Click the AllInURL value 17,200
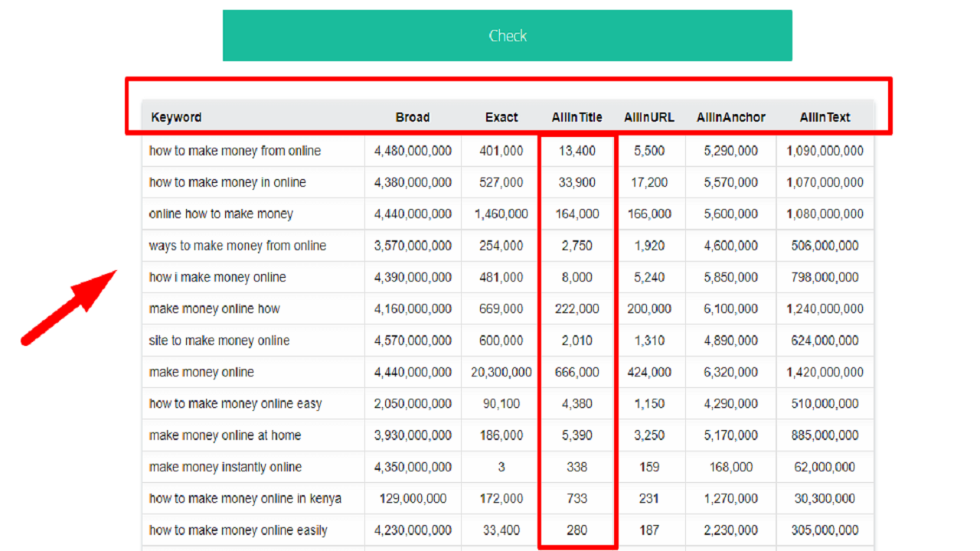Viewport: 980px width, 551px height. click(x=649, y=182)
